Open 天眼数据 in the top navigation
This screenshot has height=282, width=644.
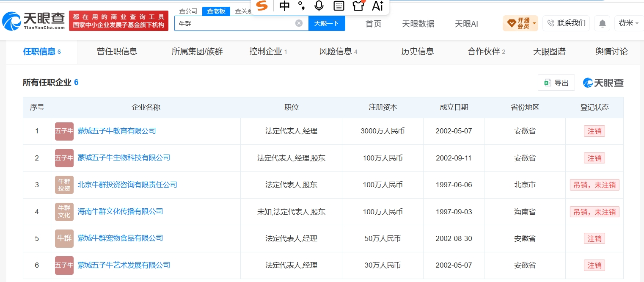[418, 24]
